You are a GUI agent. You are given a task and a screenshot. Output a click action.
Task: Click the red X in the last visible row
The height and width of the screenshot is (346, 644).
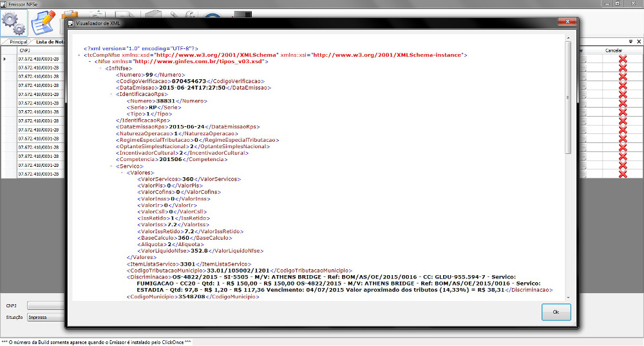(x=622, y=174)
